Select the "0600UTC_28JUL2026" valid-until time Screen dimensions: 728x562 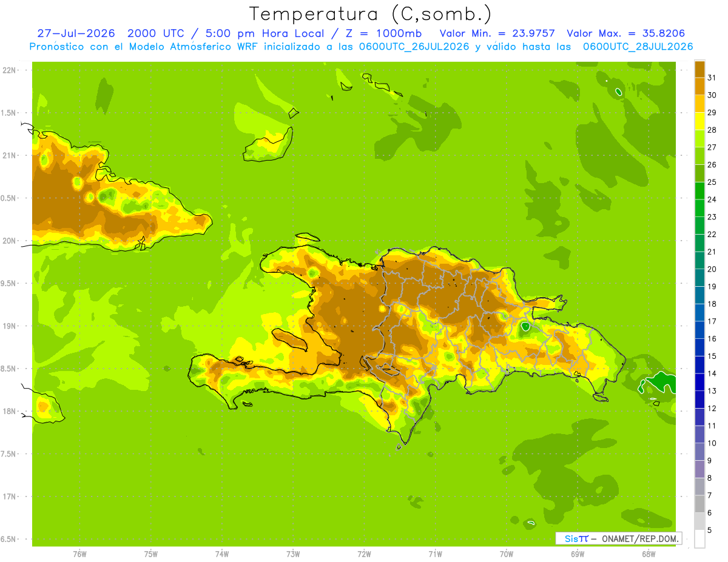coord(638,47)
